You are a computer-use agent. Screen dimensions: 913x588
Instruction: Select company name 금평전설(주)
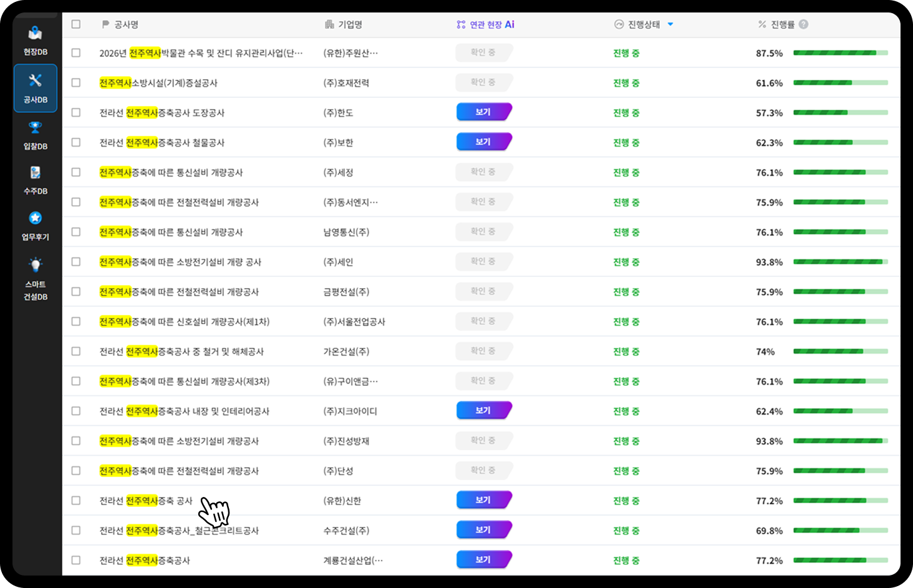[346, 292]
